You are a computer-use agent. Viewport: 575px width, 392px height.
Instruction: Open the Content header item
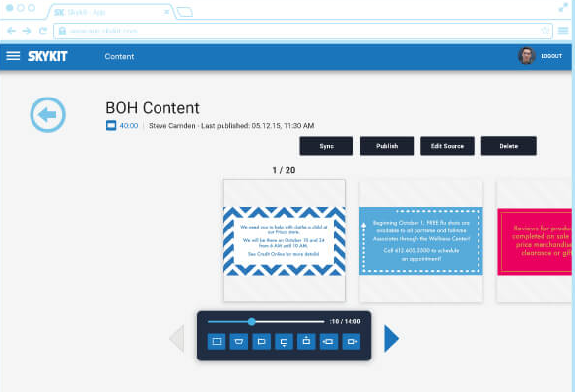(119, 56)
